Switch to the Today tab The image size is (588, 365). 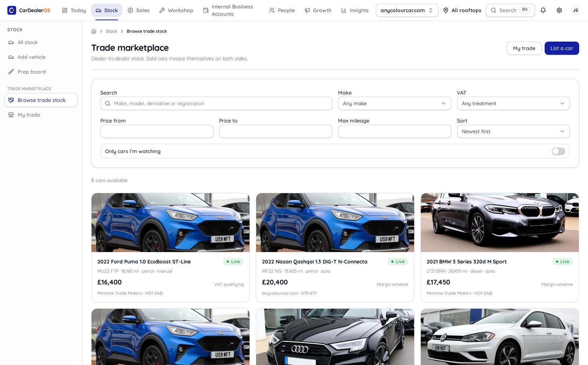click(x=74, y=10)
